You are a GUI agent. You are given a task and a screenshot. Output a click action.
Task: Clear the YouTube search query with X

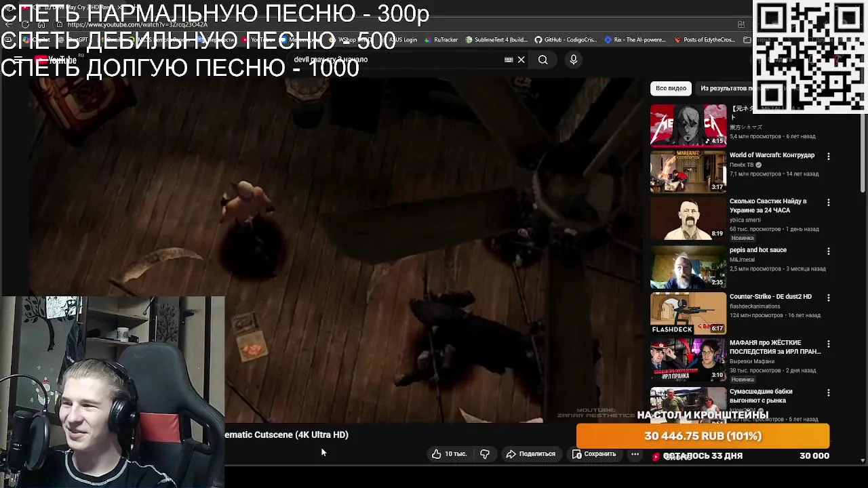(521, 60)
